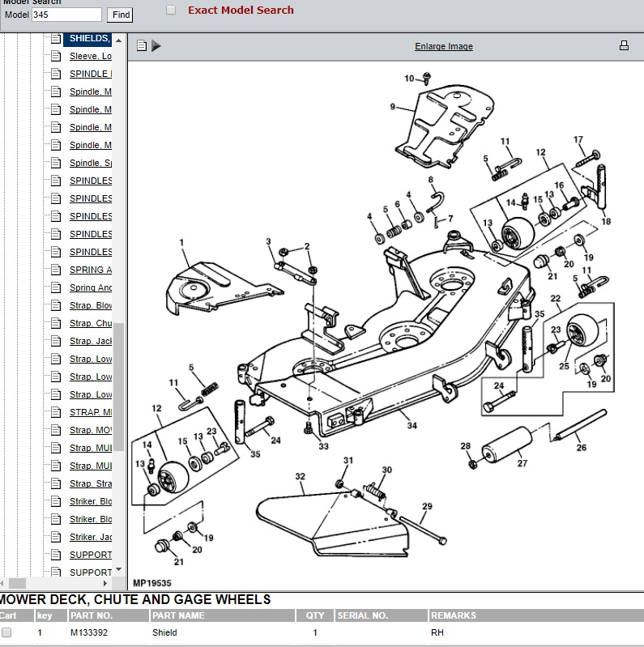Check the cart box for Shield M133392
Screen dimensions: 644x647
pos(6,632)
